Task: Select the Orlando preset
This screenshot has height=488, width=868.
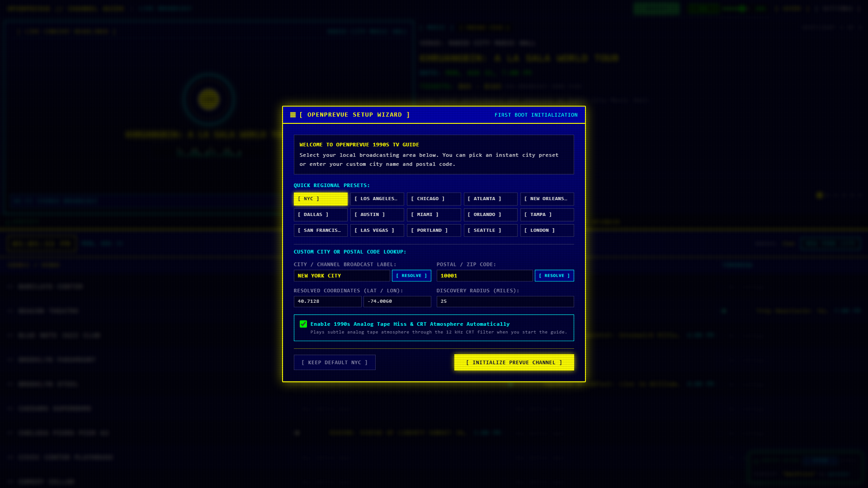Action: pyautogui.click(x=491, y=215)
